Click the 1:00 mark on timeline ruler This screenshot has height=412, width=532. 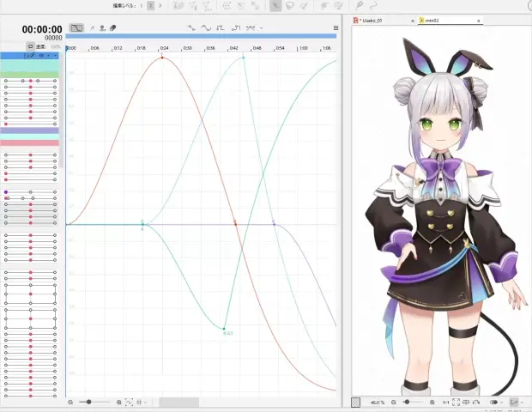[x=303, y=48]
